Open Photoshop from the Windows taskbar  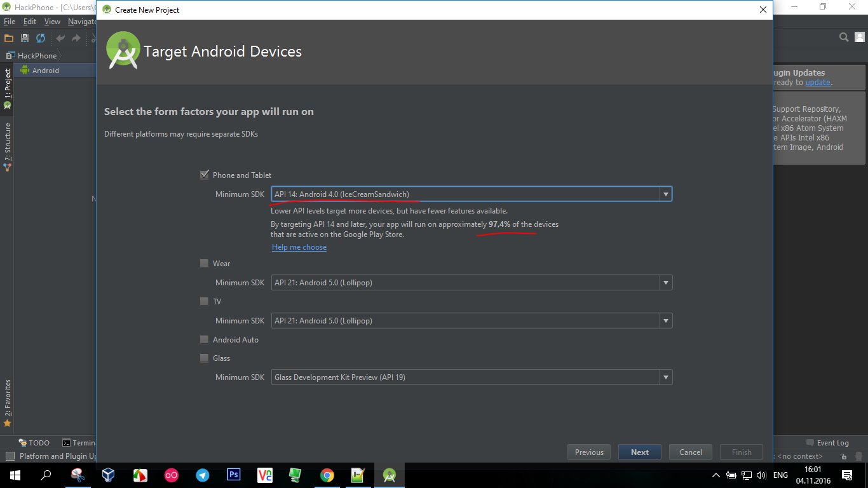tap(233, 475)
